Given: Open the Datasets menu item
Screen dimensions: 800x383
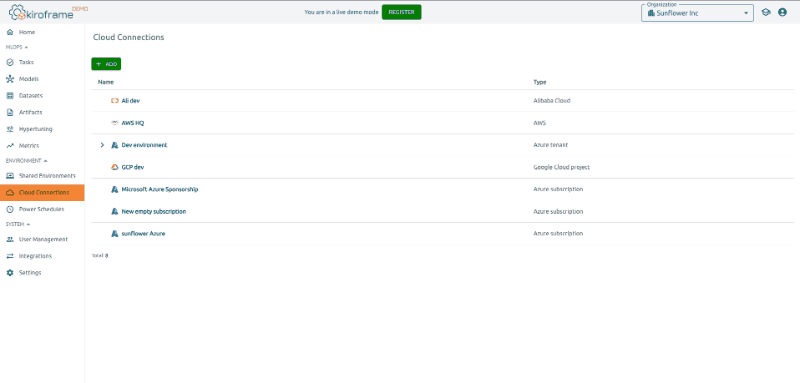Looking at the screenshot, I should coord(42,95).
